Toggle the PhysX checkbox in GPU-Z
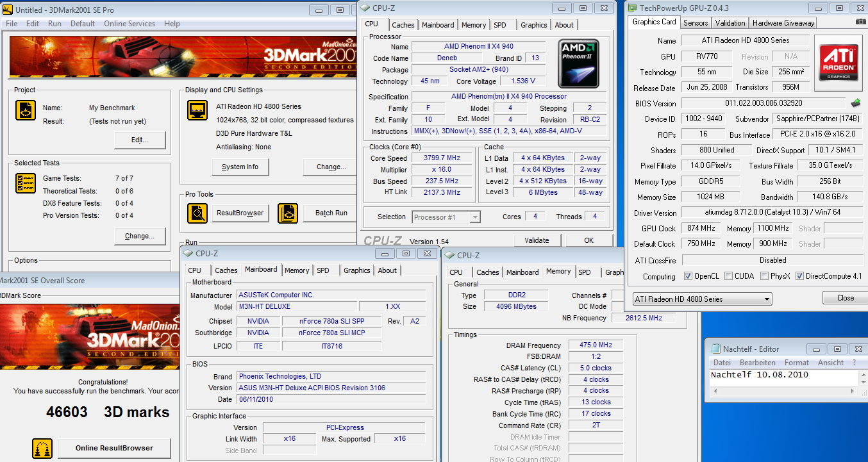 pos(764,276)
